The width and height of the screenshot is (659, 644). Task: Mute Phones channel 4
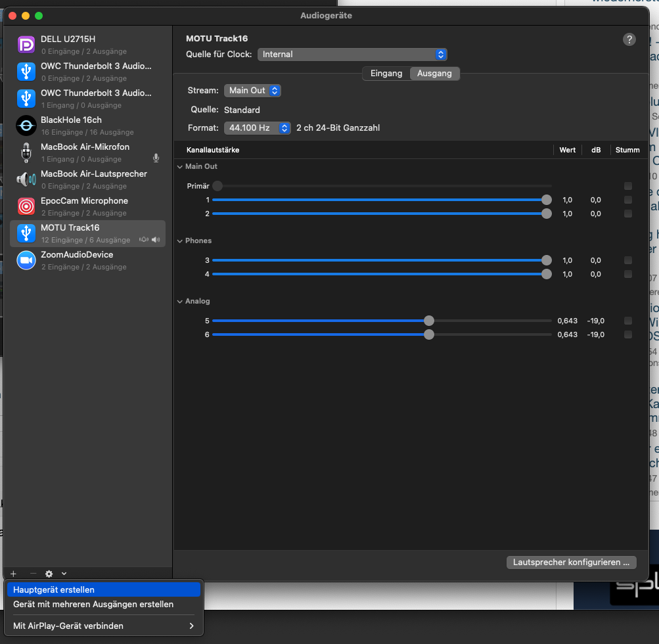coord(628,274)
